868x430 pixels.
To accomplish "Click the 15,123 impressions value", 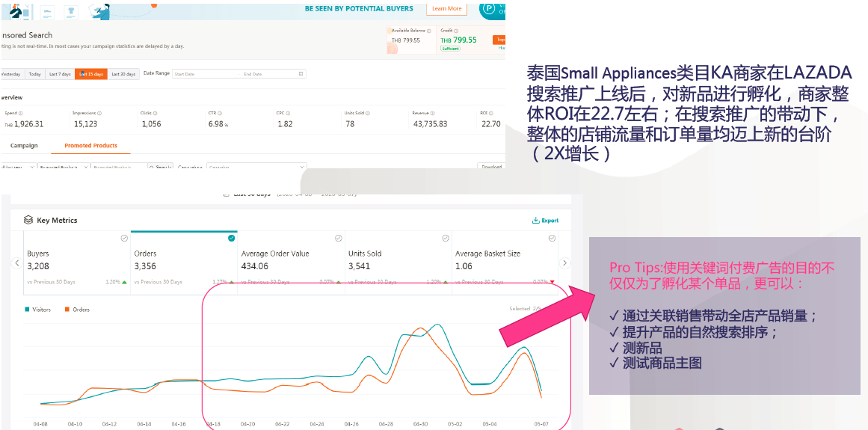I will click(x=85, y=124).
